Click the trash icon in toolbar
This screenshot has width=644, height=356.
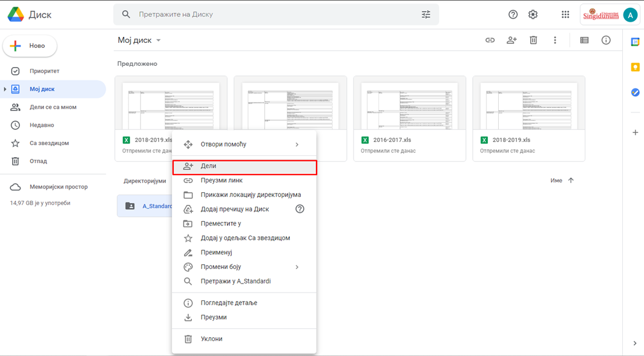533,40
